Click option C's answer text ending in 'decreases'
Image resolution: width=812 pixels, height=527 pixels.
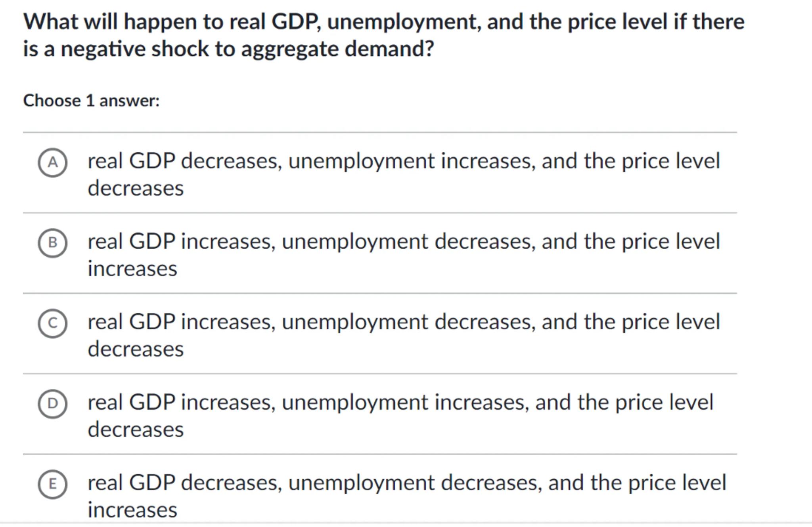tap(403, 322)
